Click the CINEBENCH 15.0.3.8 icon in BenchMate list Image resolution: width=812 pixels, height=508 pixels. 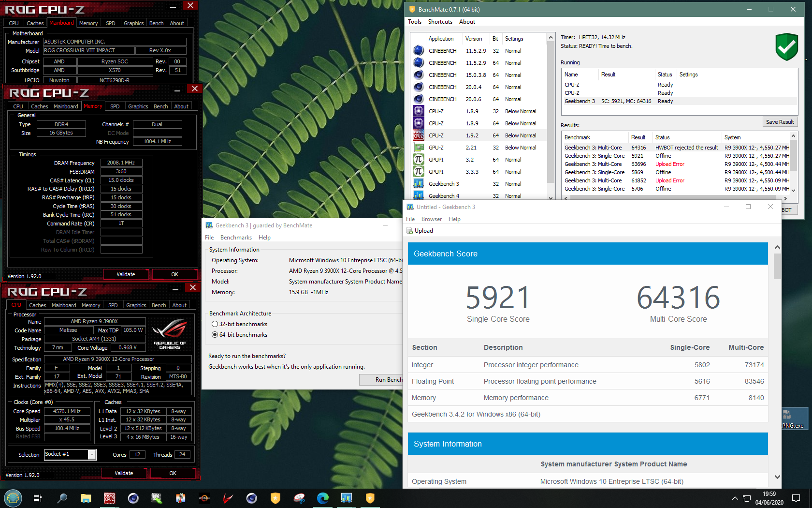[x=419, y=75]
